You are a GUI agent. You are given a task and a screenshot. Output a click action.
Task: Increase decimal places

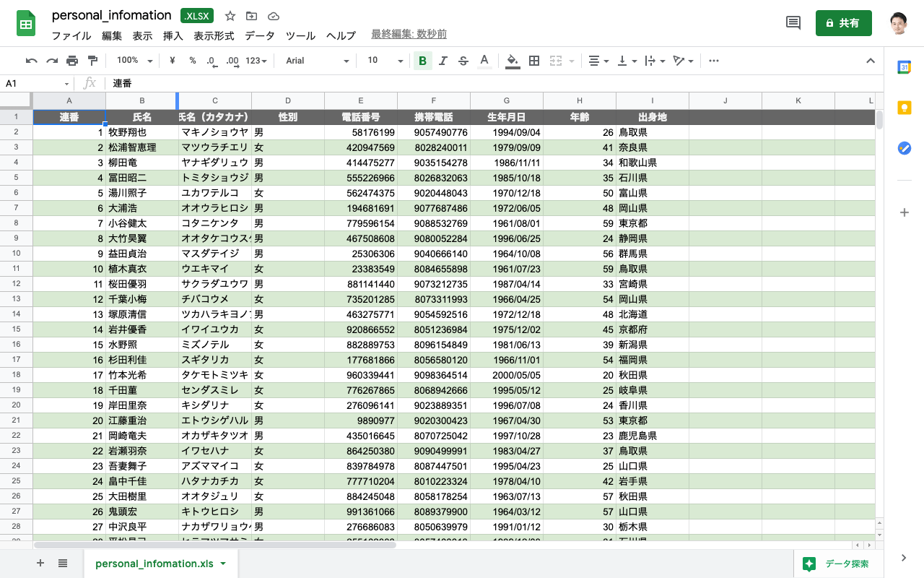point(232,61)
